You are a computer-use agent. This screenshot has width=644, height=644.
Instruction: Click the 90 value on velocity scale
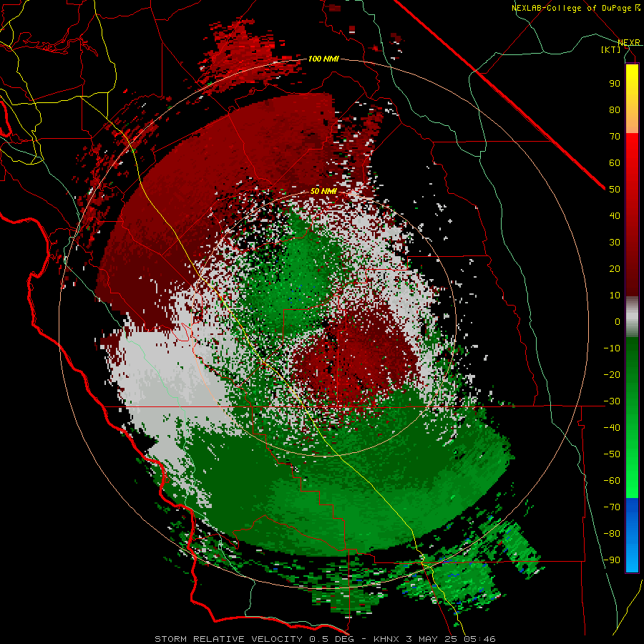(x=615, y=84)
